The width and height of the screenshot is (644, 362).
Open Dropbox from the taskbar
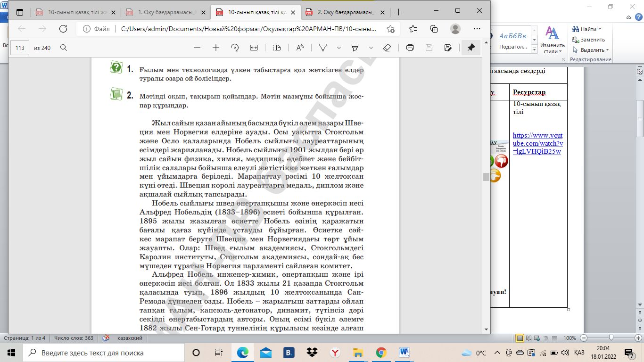[x=312, y=353]
